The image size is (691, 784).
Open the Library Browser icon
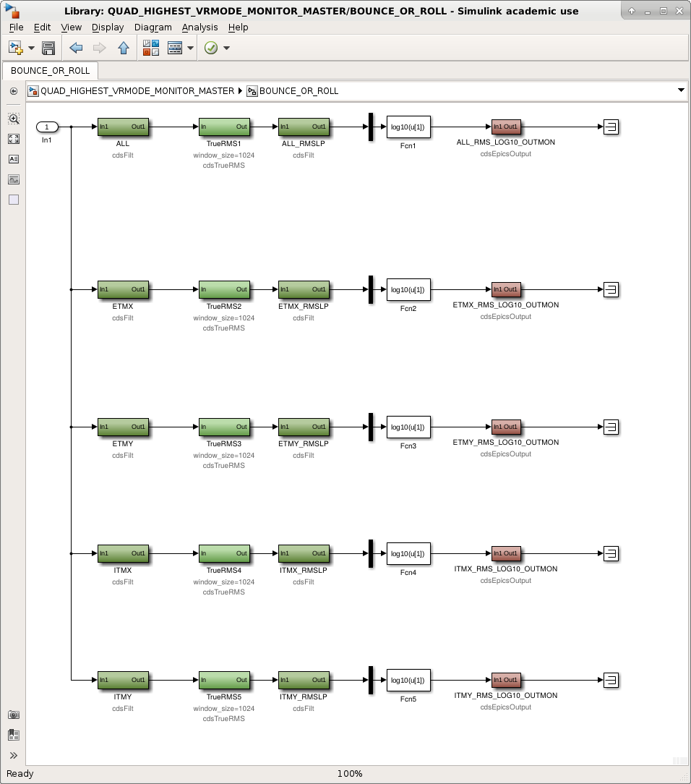click(151, 48)
